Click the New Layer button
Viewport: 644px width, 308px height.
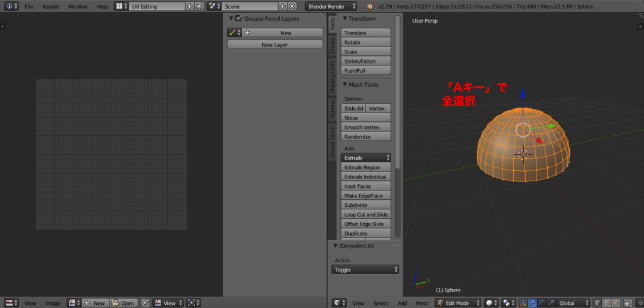275,45
